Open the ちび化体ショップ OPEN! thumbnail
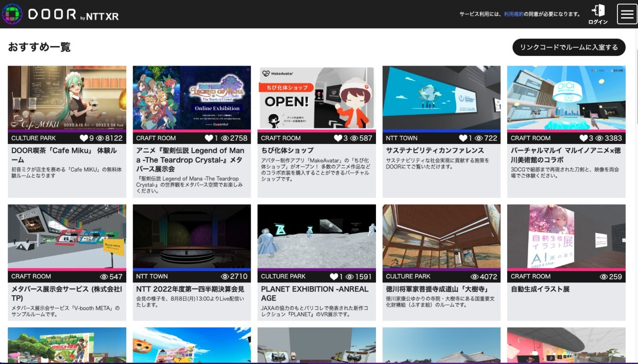638x364 pixels. [x=317, y=98]
